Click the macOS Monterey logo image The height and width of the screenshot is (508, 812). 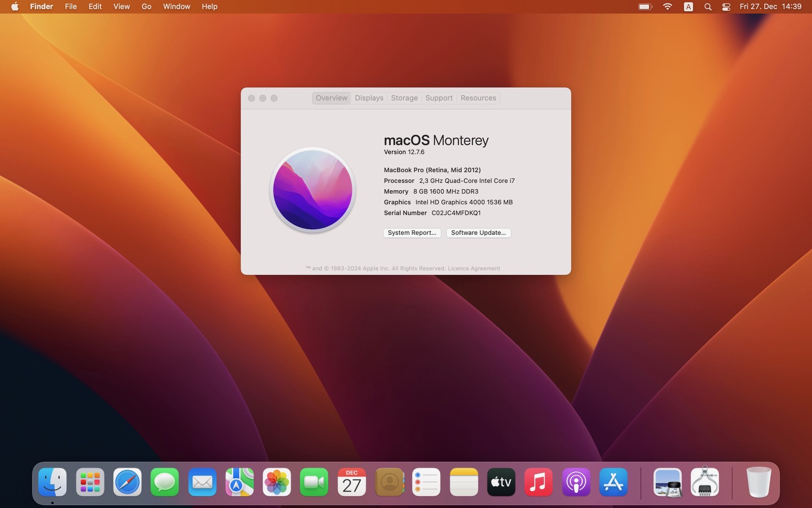point(312,190)
